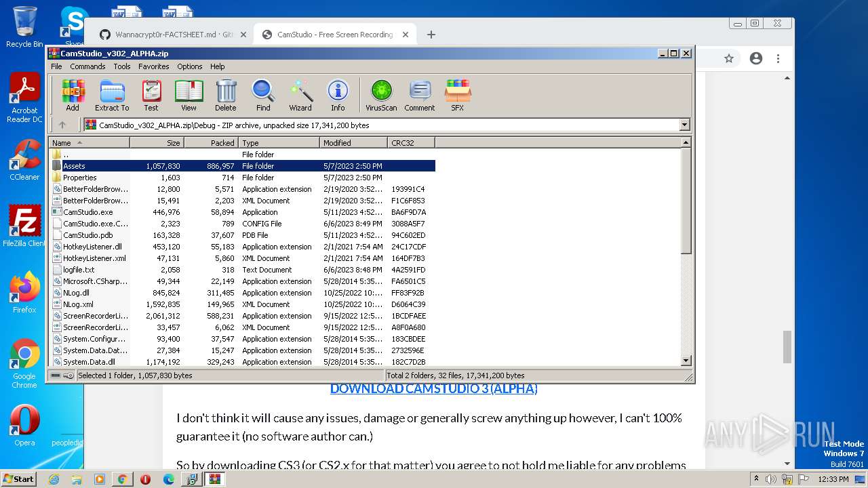Select CamStudio.exe in the file list
The height and width of the screenshot is (488, 868).
(x=243, y=212)
